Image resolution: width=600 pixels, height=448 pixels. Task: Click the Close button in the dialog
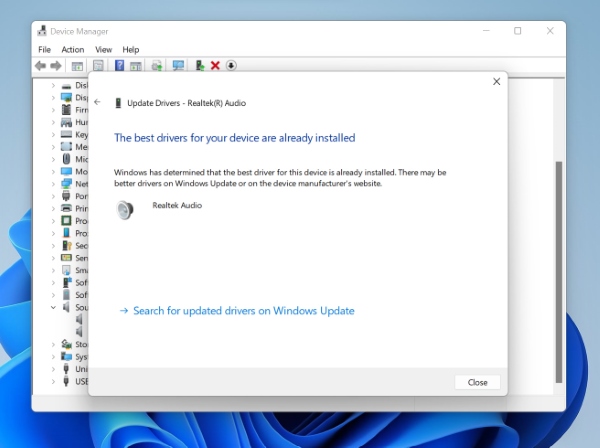[477, 382]
